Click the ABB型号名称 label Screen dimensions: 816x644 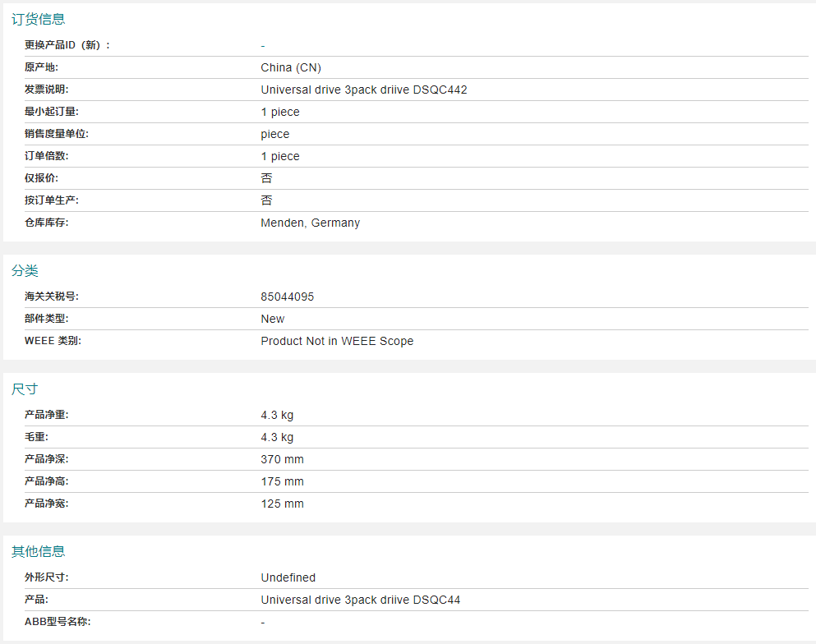pos(58,622)
